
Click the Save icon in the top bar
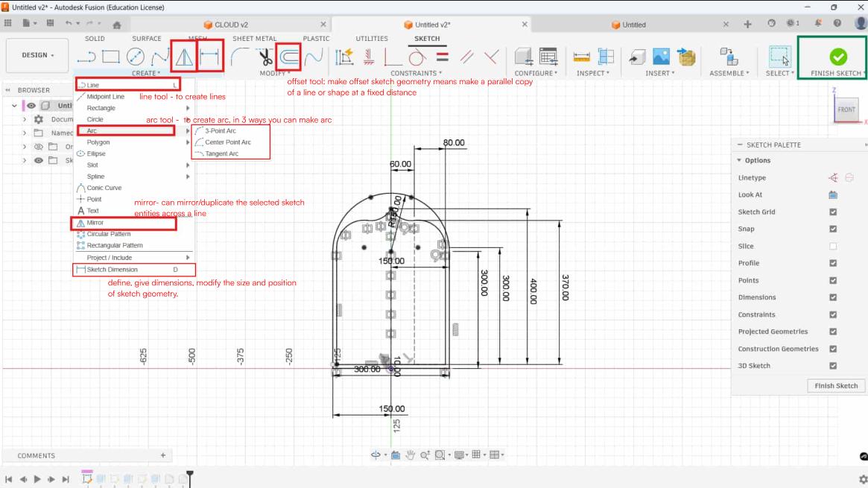(51, 24)
